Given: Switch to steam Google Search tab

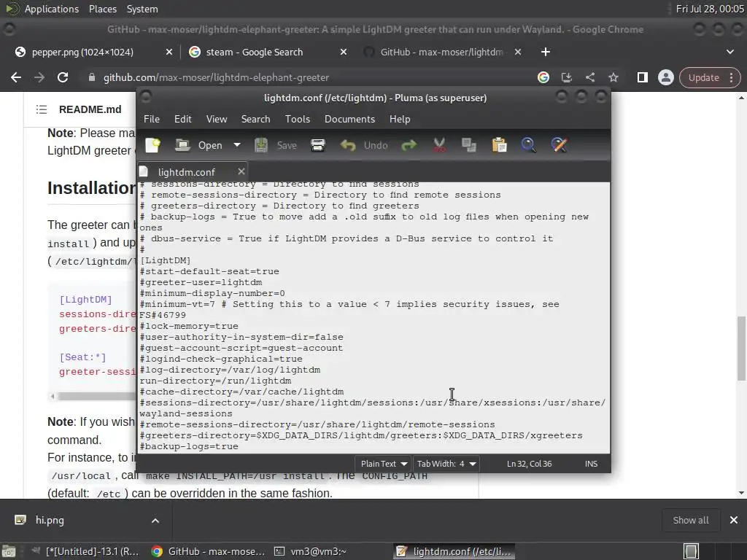Looking at the screenshot, I should point(254,52).
